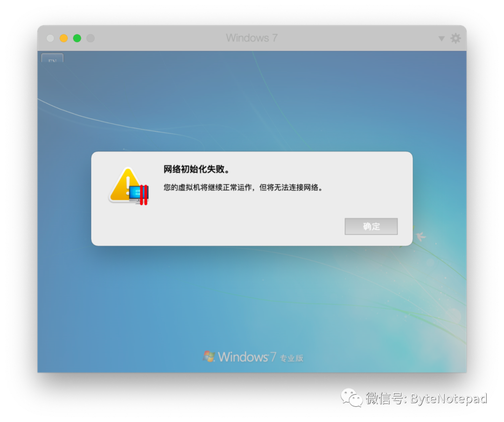504x422 pixels.
Task: Click the message about 无法连接网络
Action: coord(243,187)
